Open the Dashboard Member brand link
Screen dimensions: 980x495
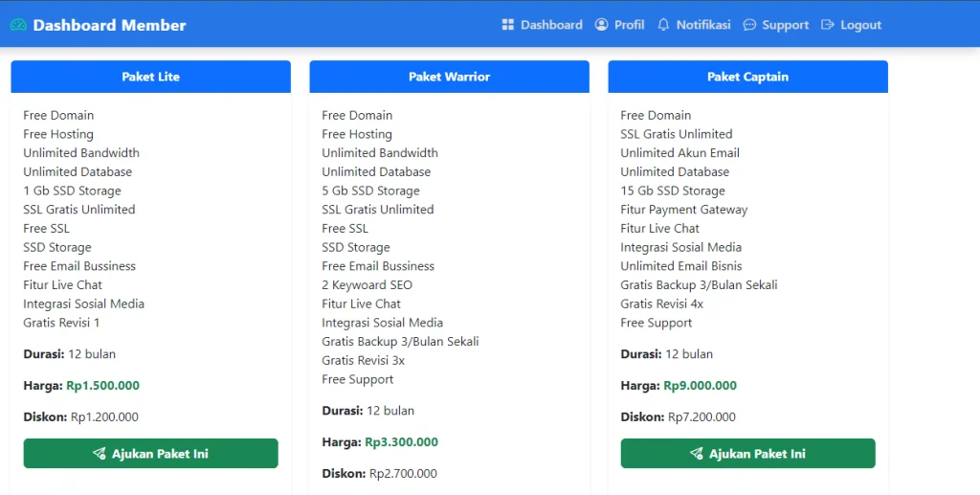109,25
